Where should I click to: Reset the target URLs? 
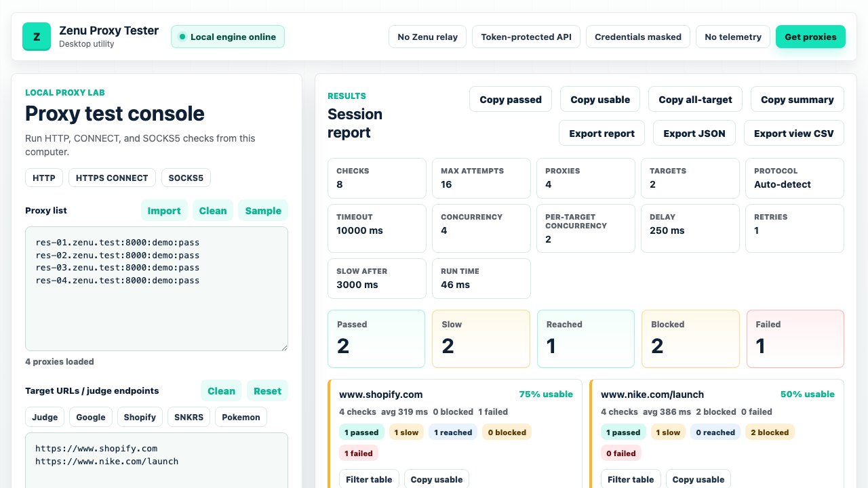pos(267,390)
